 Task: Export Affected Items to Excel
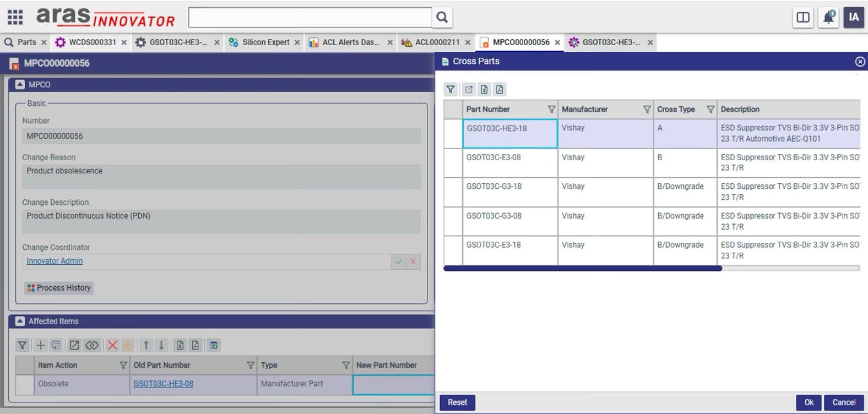[180, 345]
